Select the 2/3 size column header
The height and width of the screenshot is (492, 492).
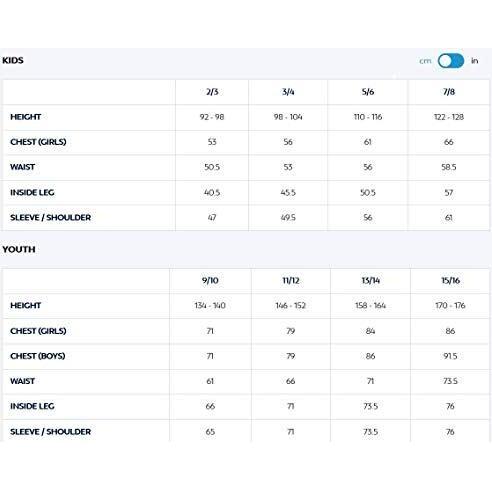[212, 92]
